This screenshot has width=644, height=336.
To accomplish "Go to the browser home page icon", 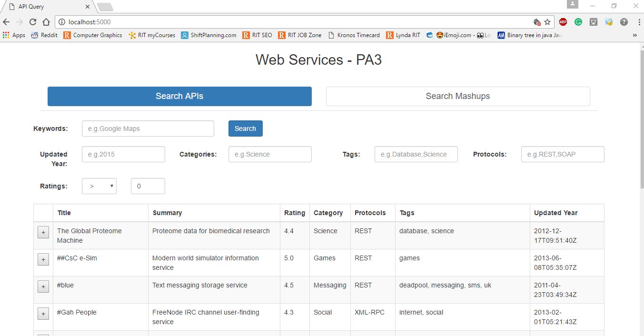I will [46, 22].
